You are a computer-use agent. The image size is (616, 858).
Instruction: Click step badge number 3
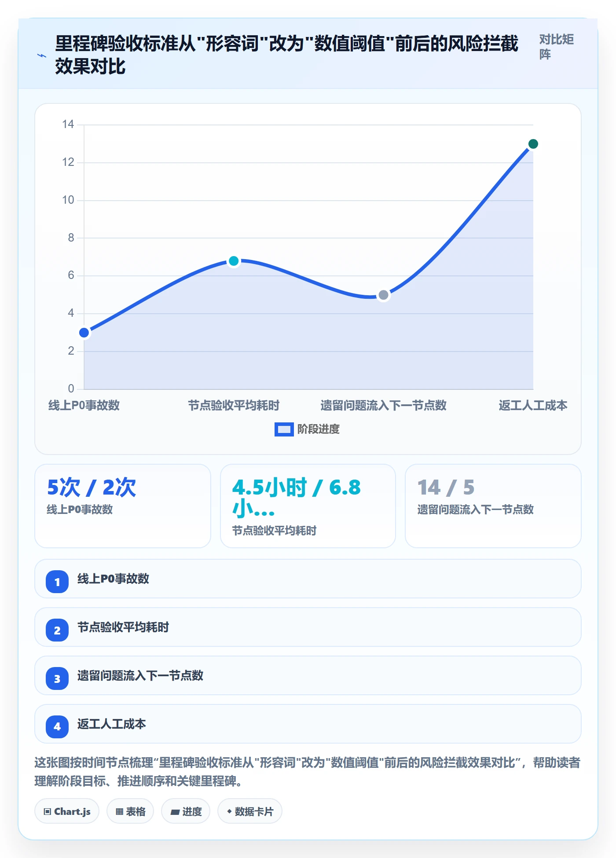pyautogui.click(x=57, y=678)
